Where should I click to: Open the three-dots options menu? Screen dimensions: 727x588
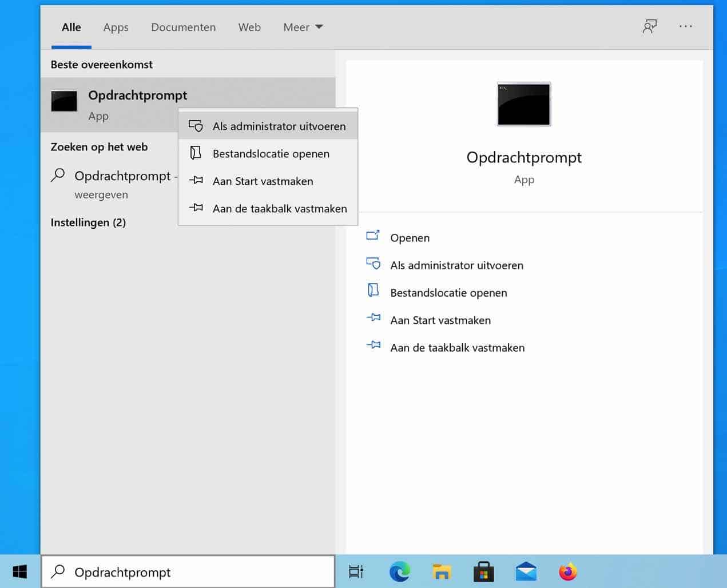pos(685,26)
